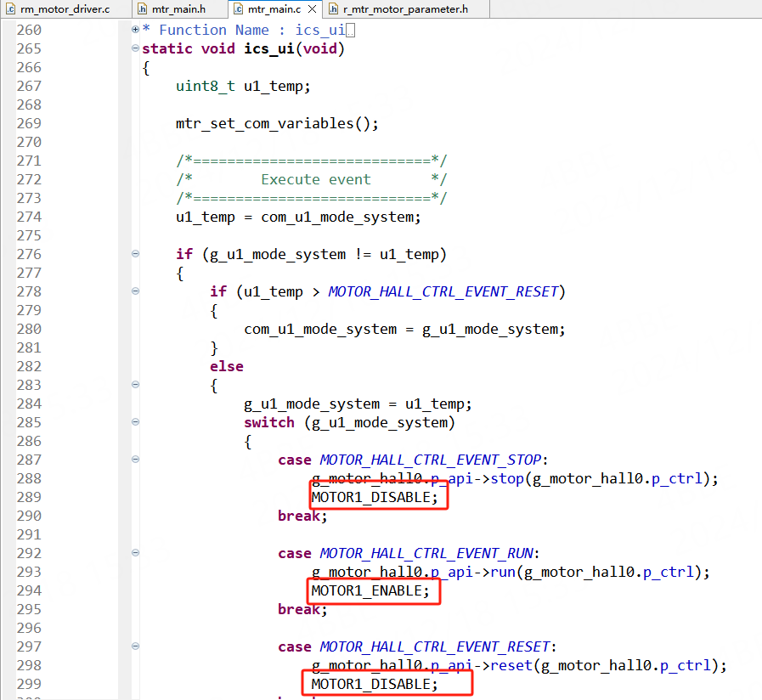Place cursor on MOTOR1_ENABLE statement
Viewport: 762px width, 700px height.
tap(369, 590)
